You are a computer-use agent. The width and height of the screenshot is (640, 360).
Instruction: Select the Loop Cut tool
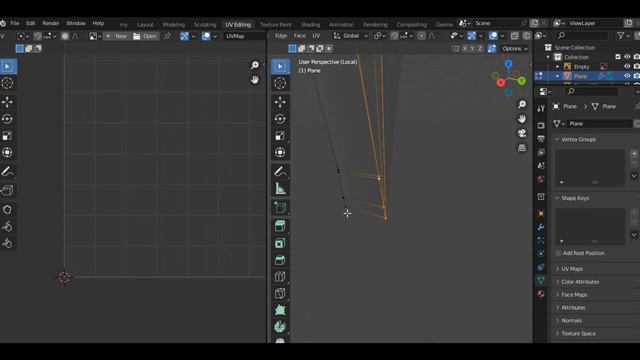(x=280, y=277)
